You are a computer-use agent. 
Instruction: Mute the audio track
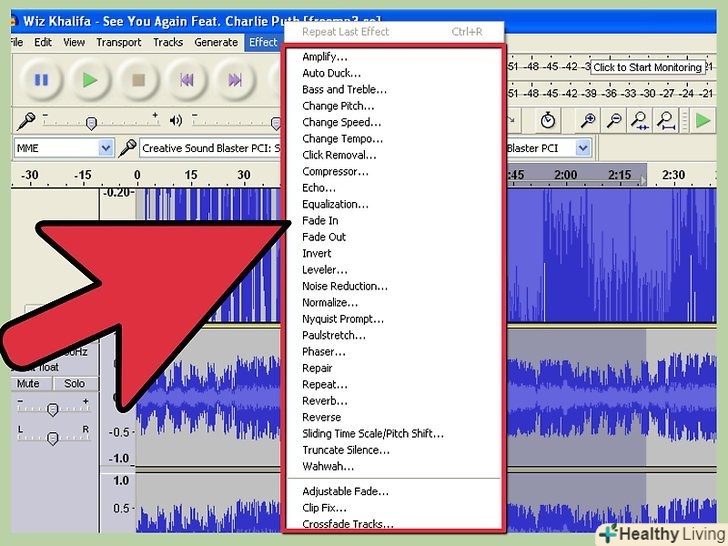28,384
